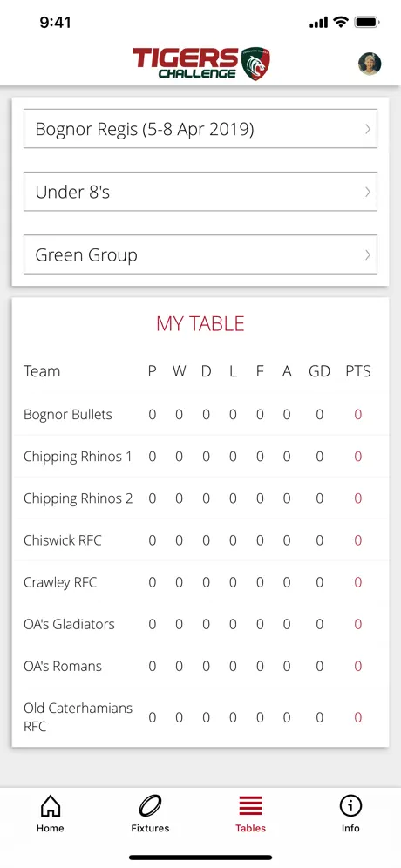401x868 pixels.
Task: Tap the profile avatar photo
Action: [x=370, y=64]
